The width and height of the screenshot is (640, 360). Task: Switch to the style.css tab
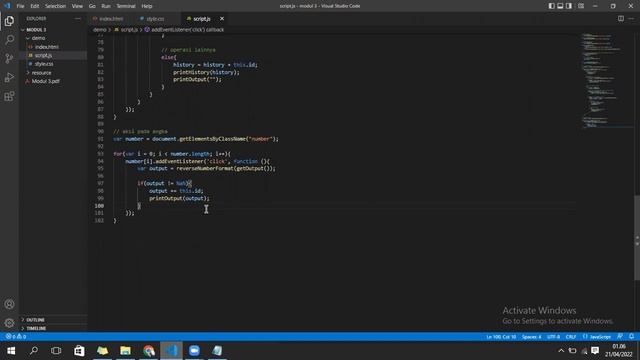[x=155, y=19]
